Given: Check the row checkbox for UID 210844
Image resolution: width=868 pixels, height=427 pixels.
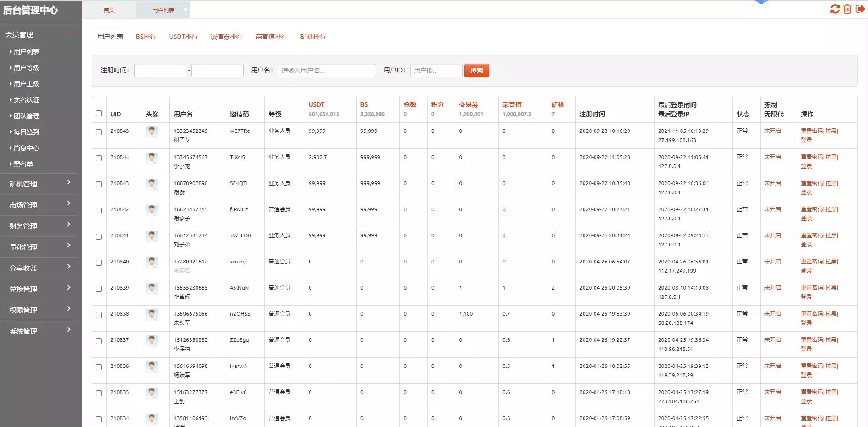Looking at the screenshot, I should click(98, 158).
